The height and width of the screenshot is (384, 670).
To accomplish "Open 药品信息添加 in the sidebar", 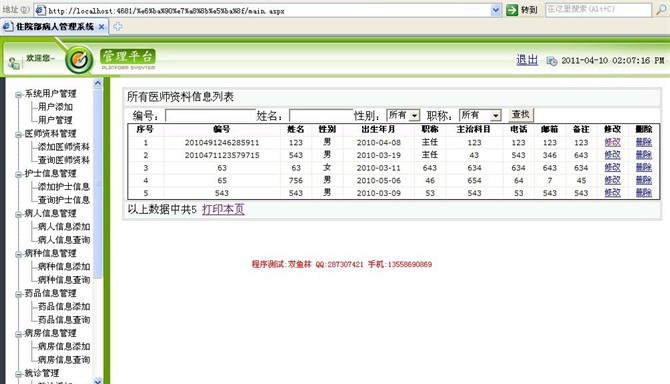I will pyautogui.click(x=64, y=306).
